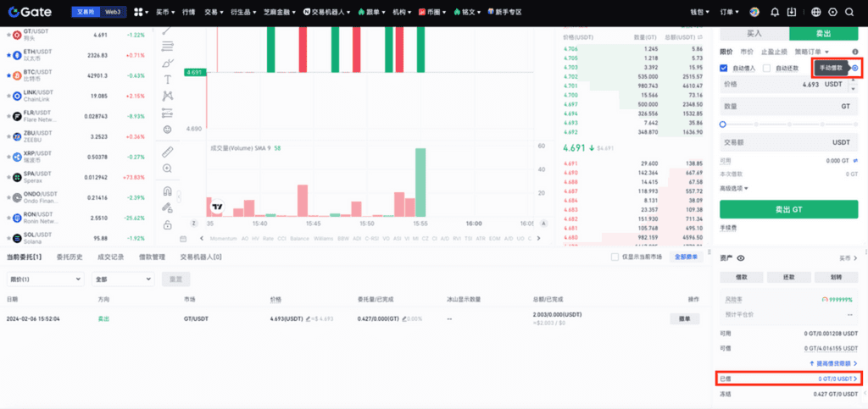
Task: Tick the 仅显示当前市场 checkbox
Action: (x=615, y=257)
